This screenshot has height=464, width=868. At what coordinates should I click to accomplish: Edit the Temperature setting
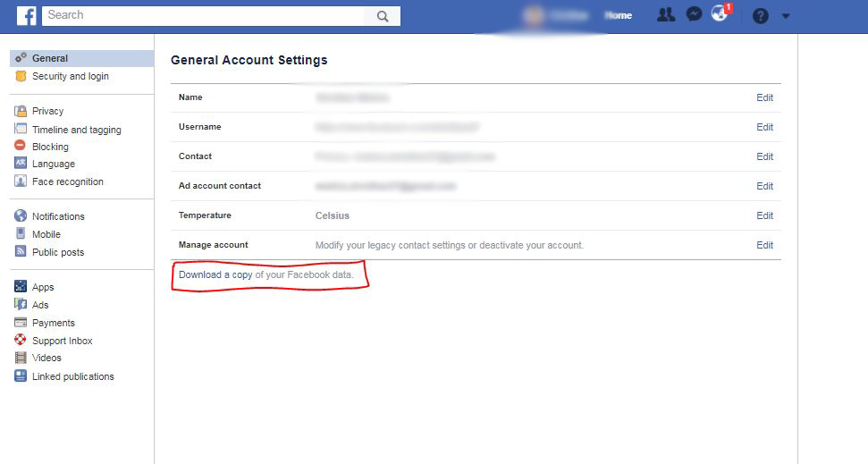764,216
